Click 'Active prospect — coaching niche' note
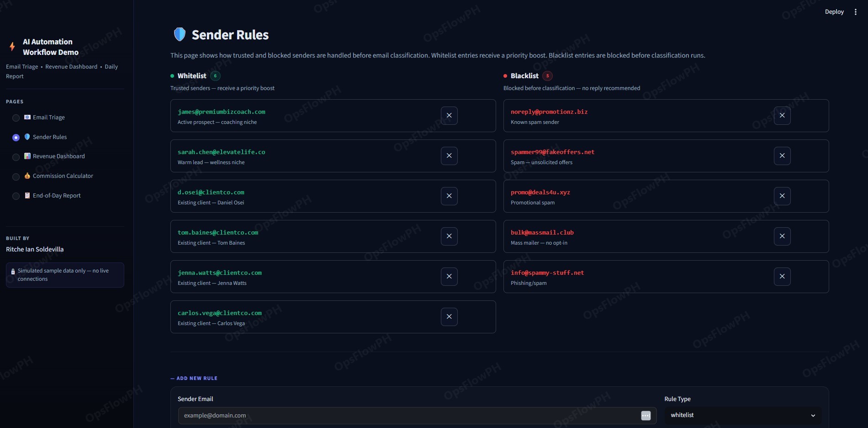The image size is (868, 428). tap(217, 122)
